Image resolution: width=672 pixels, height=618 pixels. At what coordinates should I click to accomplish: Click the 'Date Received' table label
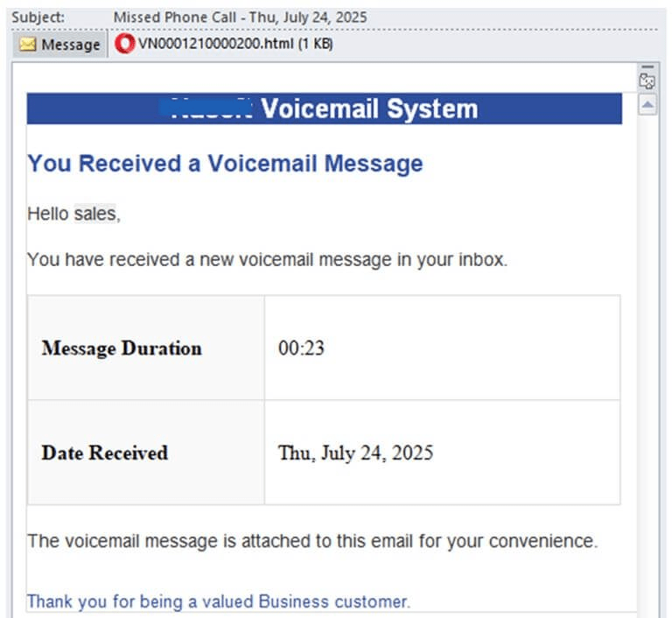click(x=105, y=453)
